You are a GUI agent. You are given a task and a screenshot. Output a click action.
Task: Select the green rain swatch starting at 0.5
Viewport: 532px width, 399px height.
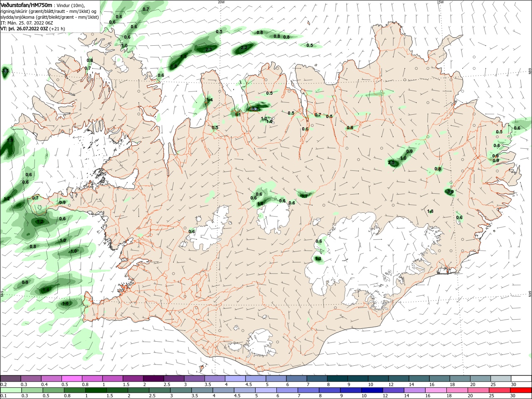(x=54, y=390)
